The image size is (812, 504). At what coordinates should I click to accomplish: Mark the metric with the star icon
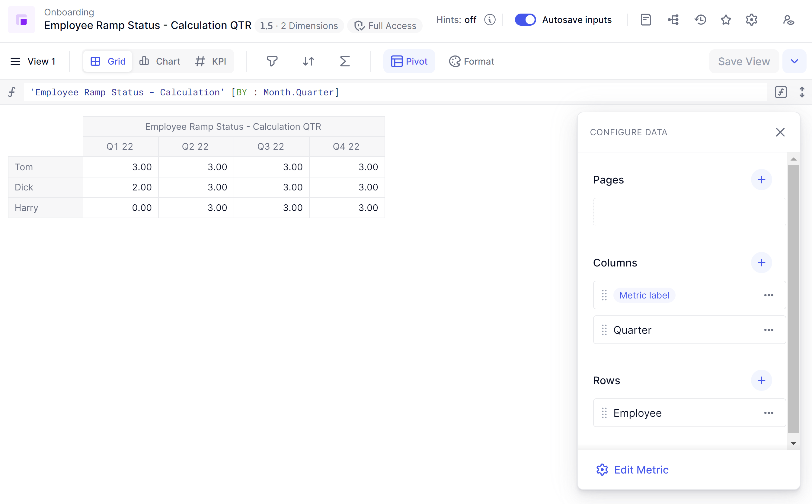(x=726, y=20)
